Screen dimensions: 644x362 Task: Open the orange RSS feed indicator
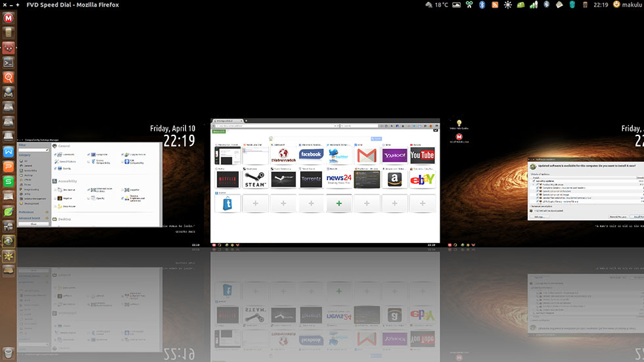coord(495,5)
